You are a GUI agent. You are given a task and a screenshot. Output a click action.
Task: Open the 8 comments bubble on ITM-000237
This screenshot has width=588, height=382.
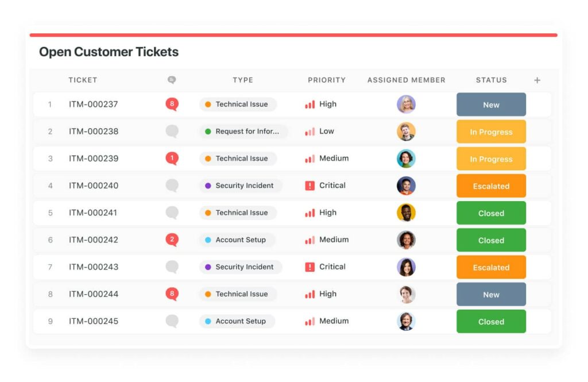point(172,104)
